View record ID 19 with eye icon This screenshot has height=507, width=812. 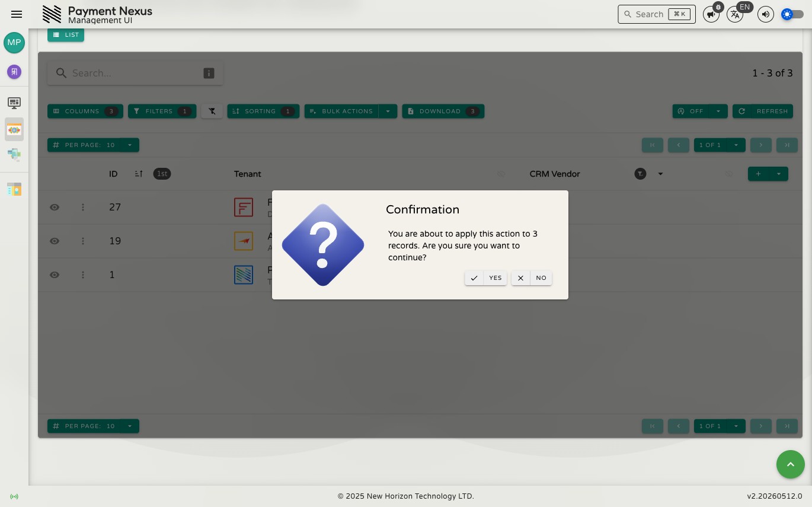click(55, 241)
